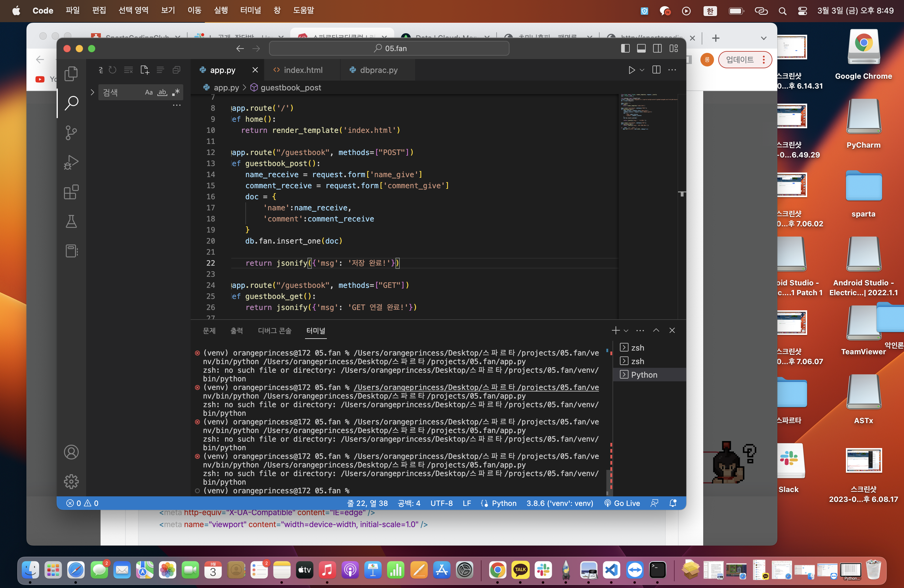This screenshot has height=588, width=904.
Task: View search results as tree
Action: coord(160,70)
